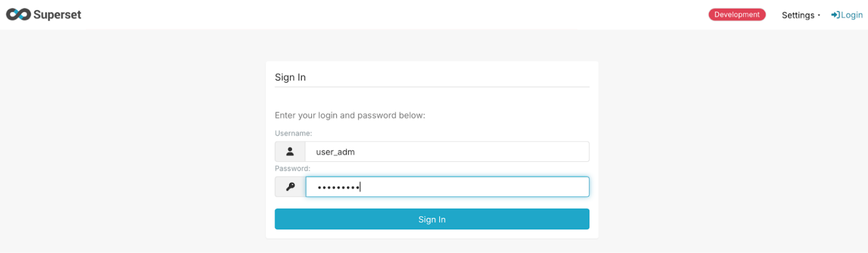The image size is (868, 253).
Task: Click the user_adm text in Username
Action: pyautogui.click(x=335, y=152)
